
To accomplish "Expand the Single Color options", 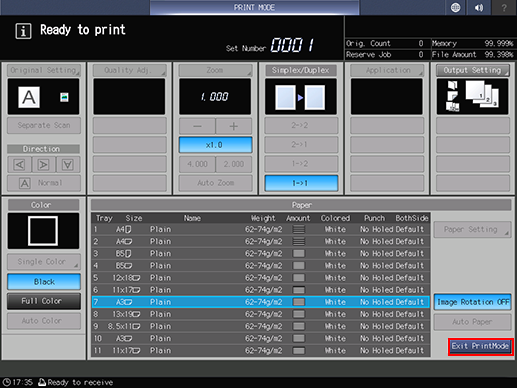I will 44,262.
